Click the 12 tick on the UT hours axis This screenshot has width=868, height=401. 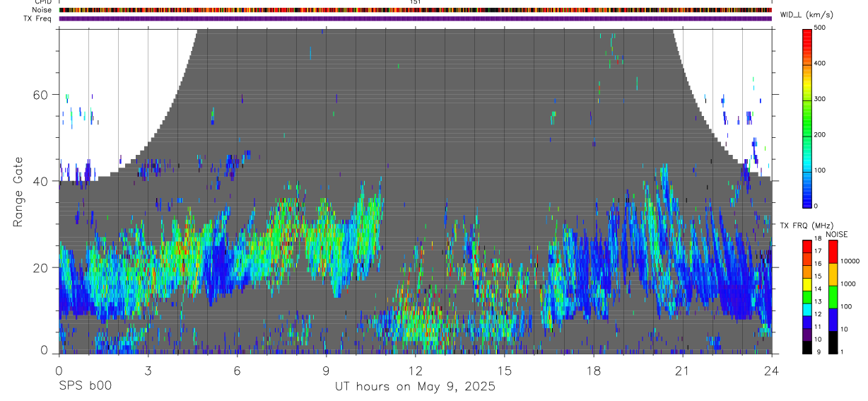[x=415, y=370]
